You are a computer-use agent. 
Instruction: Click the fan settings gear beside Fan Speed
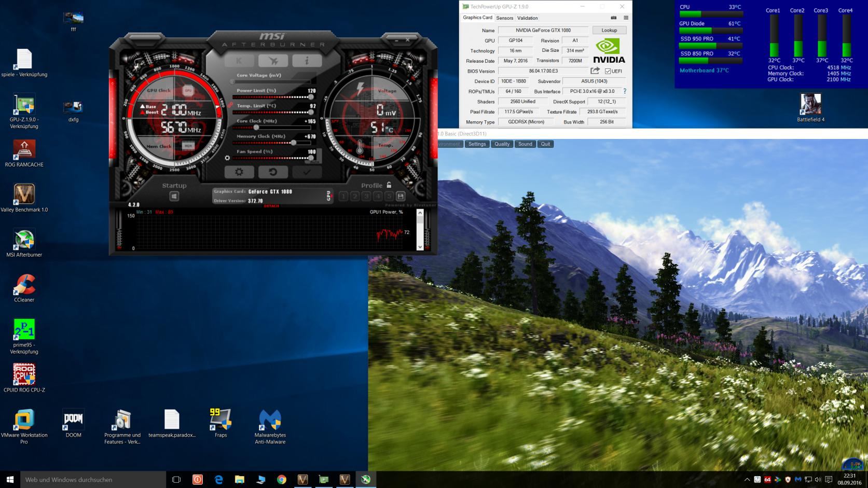tap(227, 158)
